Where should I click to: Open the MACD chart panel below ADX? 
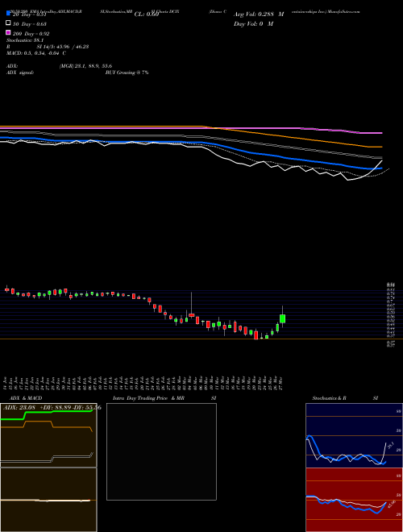(x=48, y=500)
